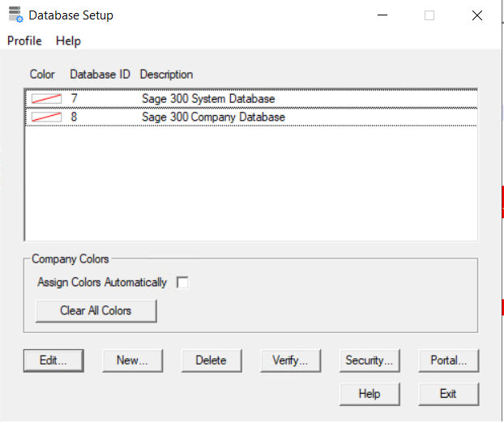
Task: Click database ID 7 cell
Action: (75, 98)
